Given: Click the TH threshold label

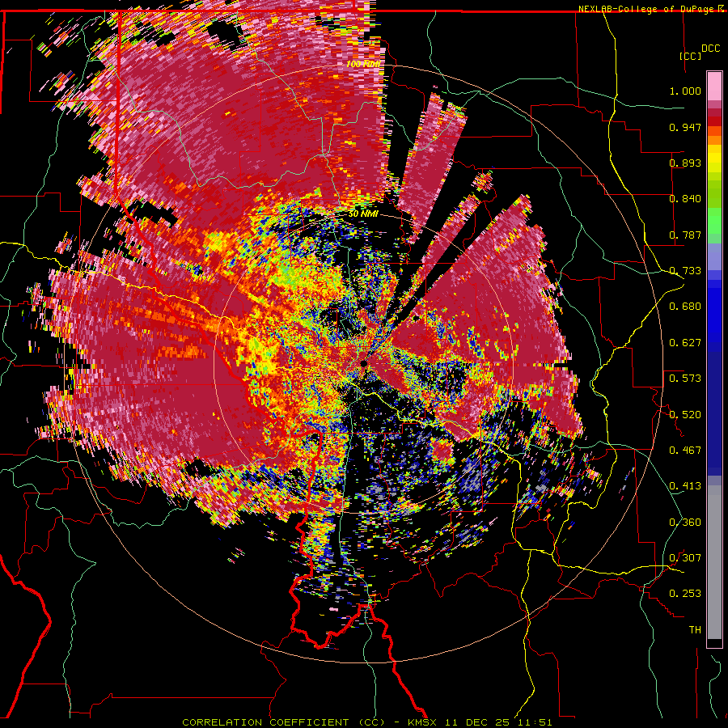Looking at the screenshot, I should [695, 630].
